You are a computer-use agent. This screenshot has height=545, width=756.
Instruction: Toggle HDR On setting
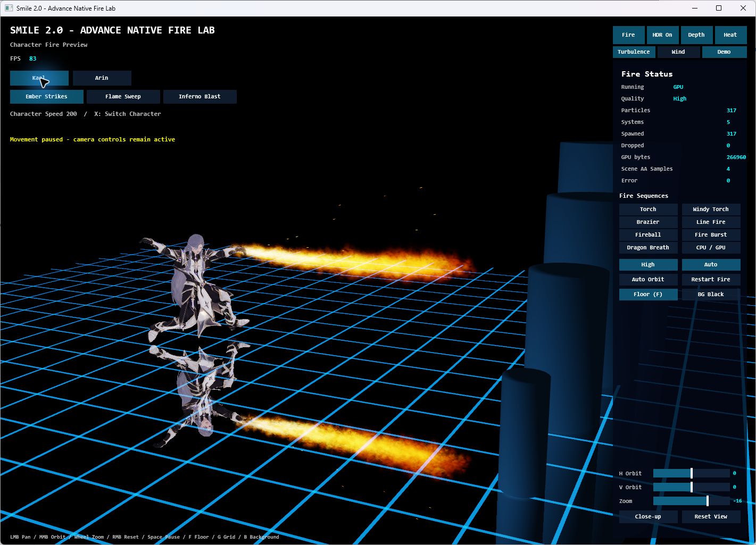(662, 35)
